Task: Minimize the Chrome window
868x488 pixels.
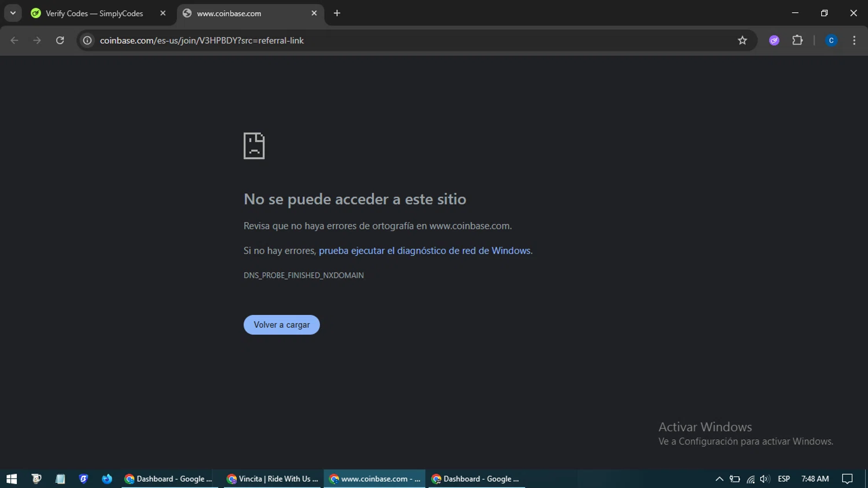Action: pos(795,13)
